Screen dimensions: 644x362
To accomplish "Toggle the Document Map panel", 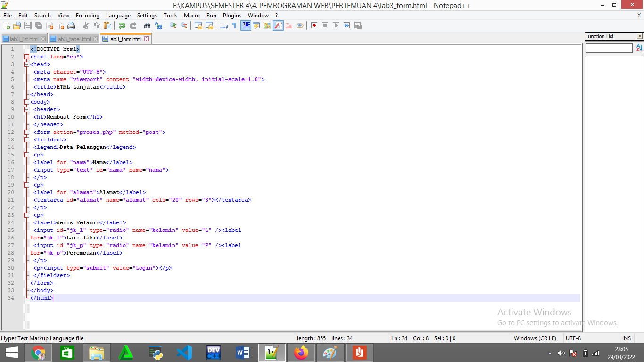I will pyautogui.click(x=267, y=25).
